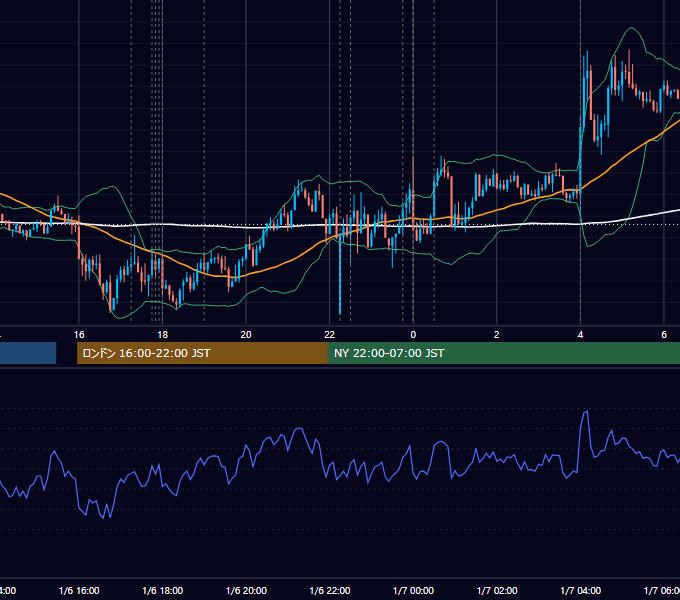680x600 pixels.
Task: Click the 1/7 04:00 date label
Action: 581,590
